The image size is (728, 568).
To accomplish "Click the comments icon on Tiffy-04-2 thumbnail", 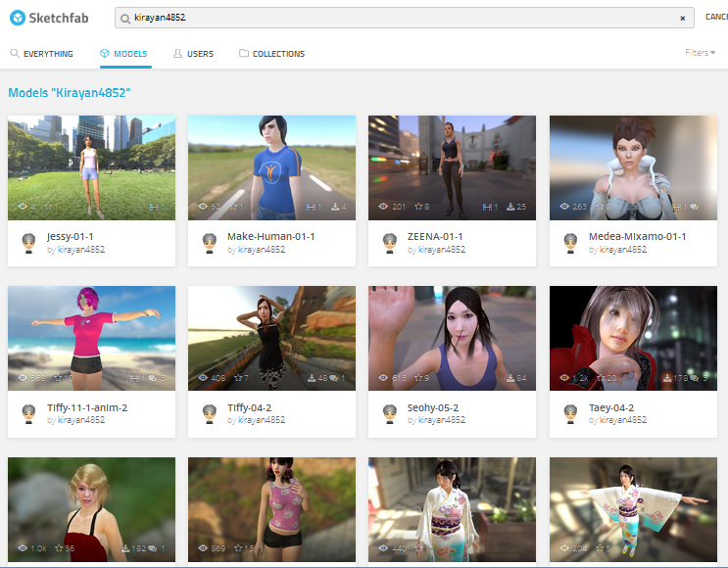I will pos(334,378).
